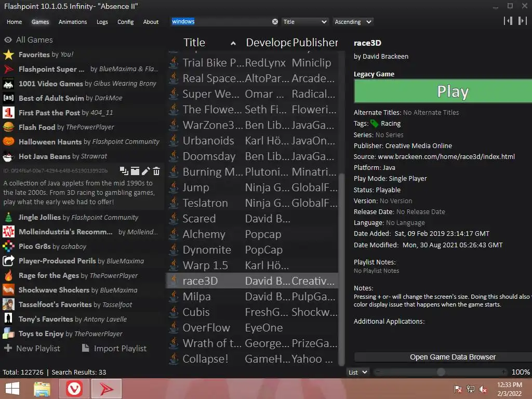Click Rage for the Ages flame icon
Screen dimensions: 532x399
[8, 275]
